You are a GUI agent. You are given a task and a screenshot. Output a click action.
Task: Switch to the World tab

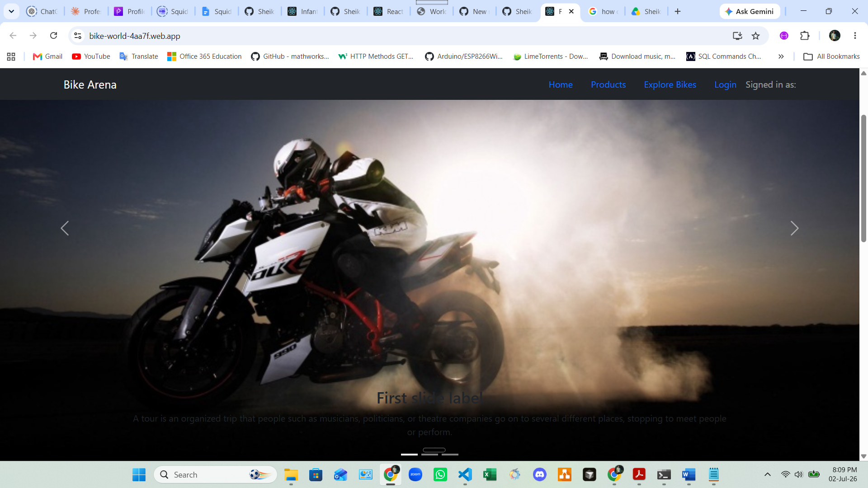pyautogui.click(x=431, y=11)
